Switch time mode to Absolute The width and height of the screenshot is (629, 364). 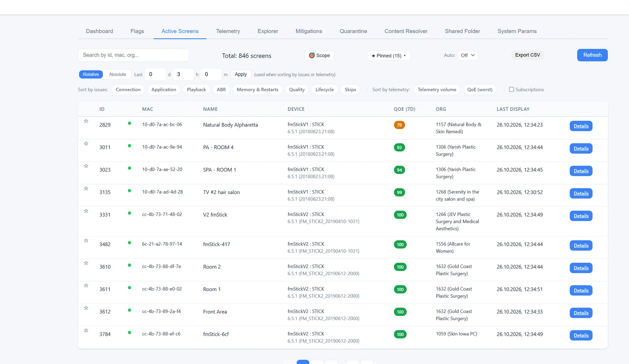tap(117, 74)
